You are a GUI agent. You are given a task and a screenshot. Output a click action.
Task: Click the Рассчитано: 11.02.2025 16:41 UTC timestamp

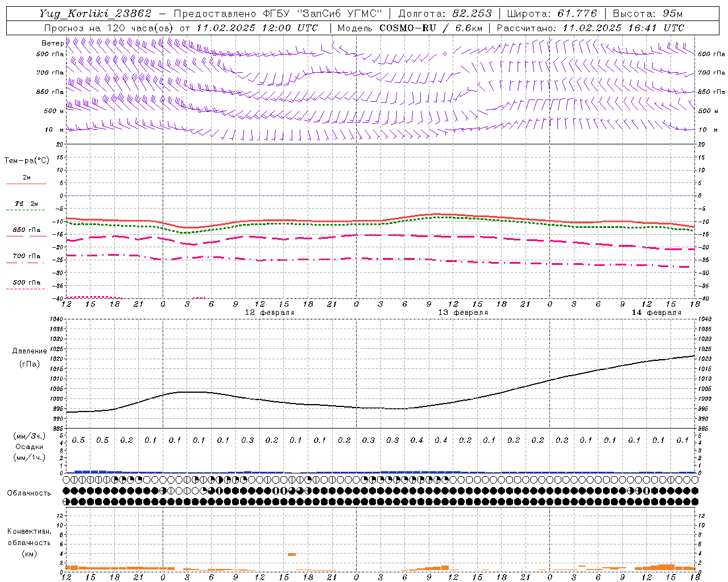[590, 28]
